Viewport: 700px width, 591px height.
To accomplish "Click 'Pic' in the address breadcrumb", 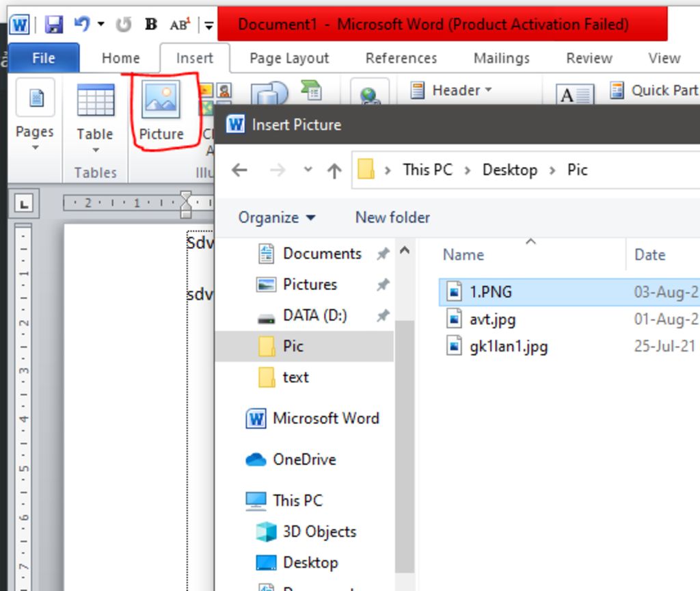I will pyautogui.click(x=577, y=170).
